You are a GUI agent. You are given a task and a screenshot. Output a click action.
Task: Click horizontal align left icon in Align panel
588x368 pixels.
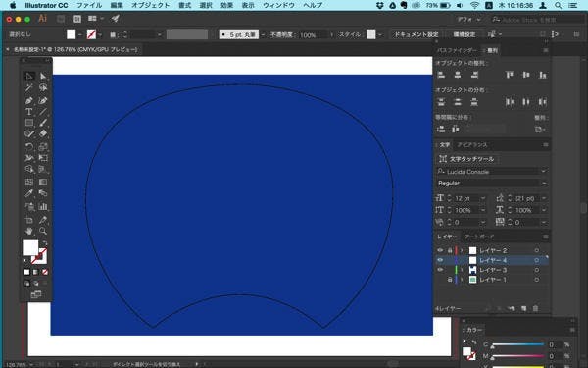click(441, 75)
